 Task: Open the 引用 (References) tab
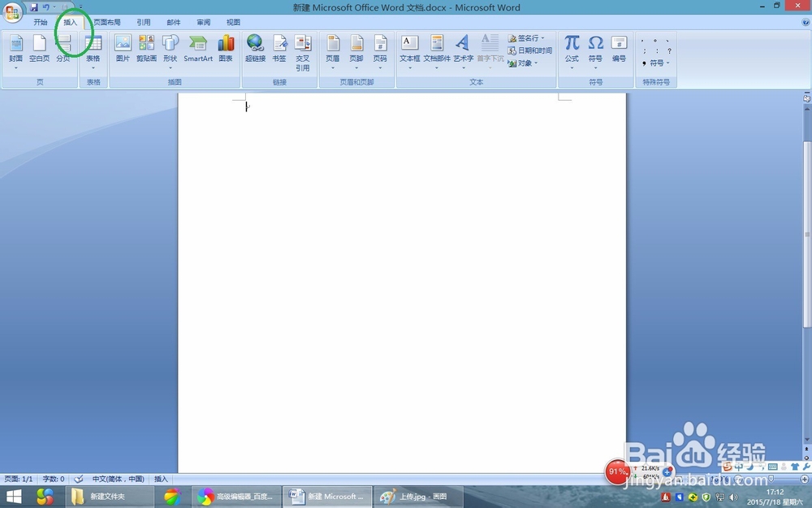[x=144, y=22]
